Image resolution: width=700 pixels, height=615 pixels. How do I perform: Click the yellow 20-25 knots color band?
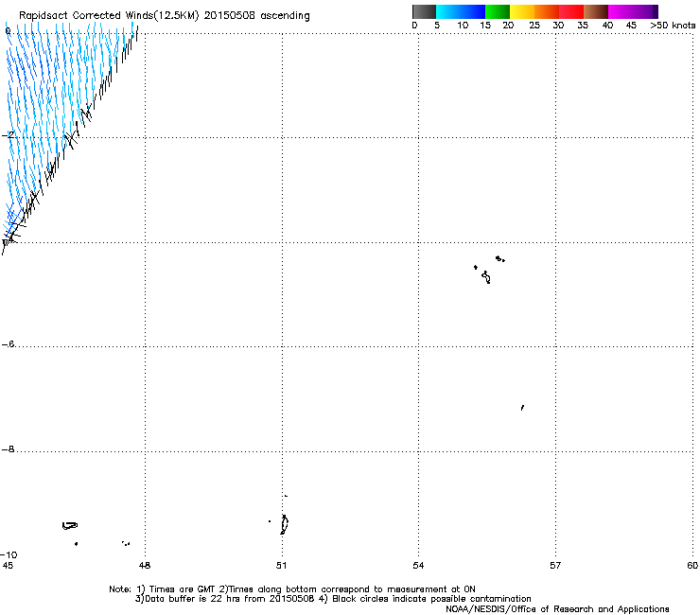tap(522, 11)
